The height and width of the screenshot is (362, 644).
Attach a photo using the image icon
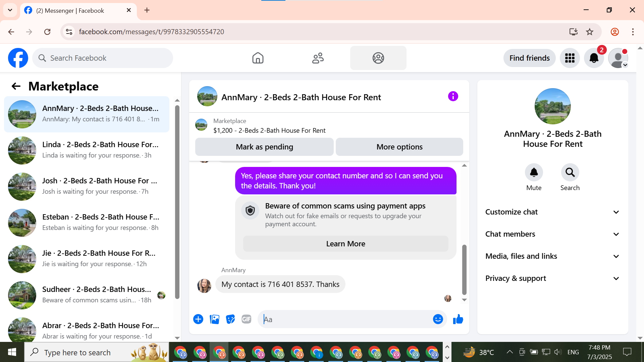(x=214, y=319)
